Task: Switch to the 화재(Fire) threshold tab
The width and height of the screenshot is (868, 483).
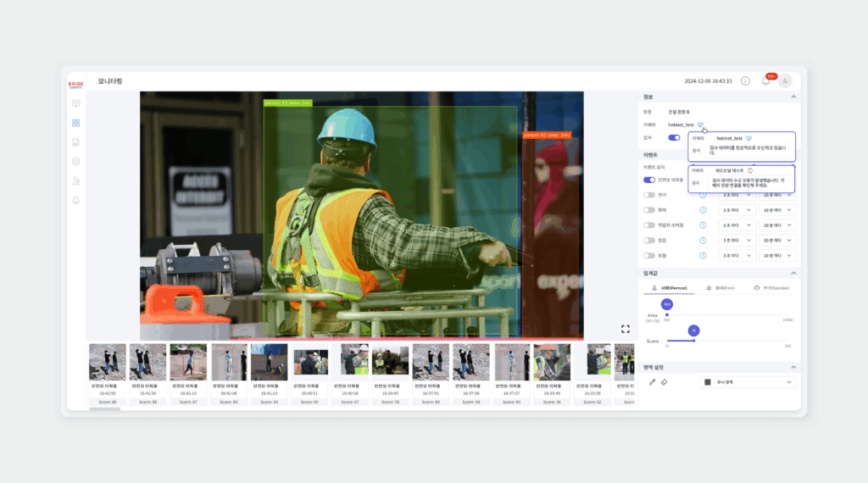Action: coord(721,288)
